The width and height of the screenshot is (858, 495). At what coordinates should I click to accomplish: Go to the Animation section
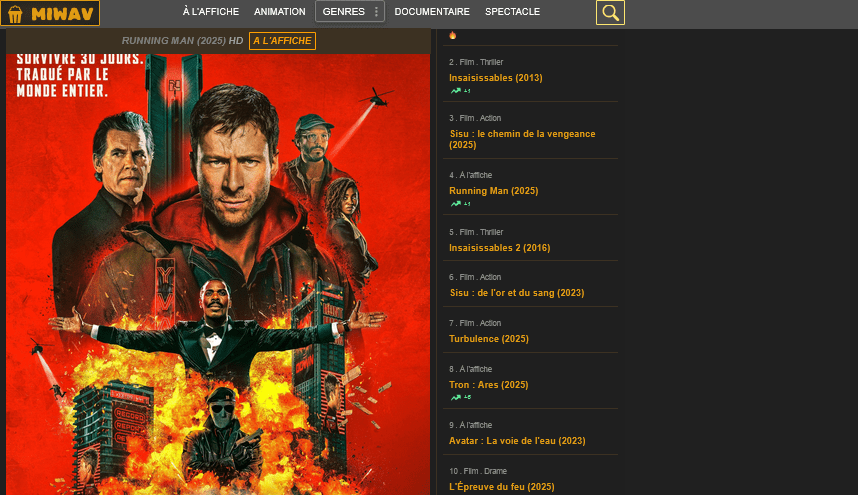(x=280, y=12)
